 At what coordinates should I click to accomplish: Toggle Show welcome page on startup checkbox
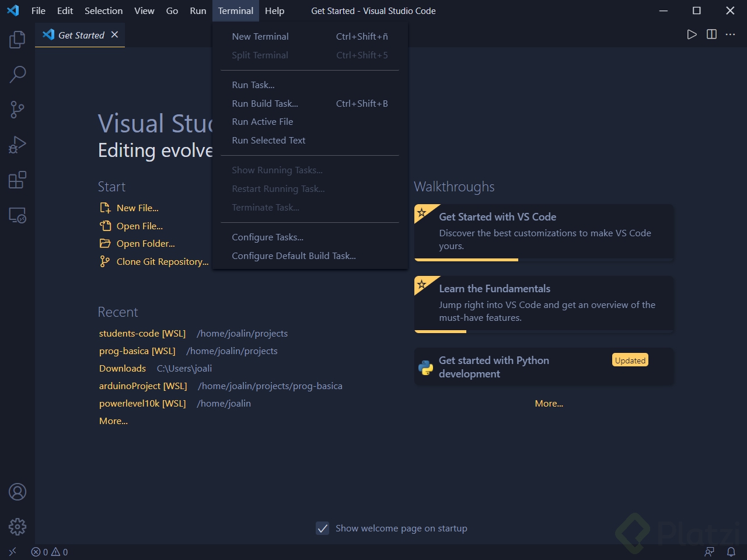[x=323, y=528]
